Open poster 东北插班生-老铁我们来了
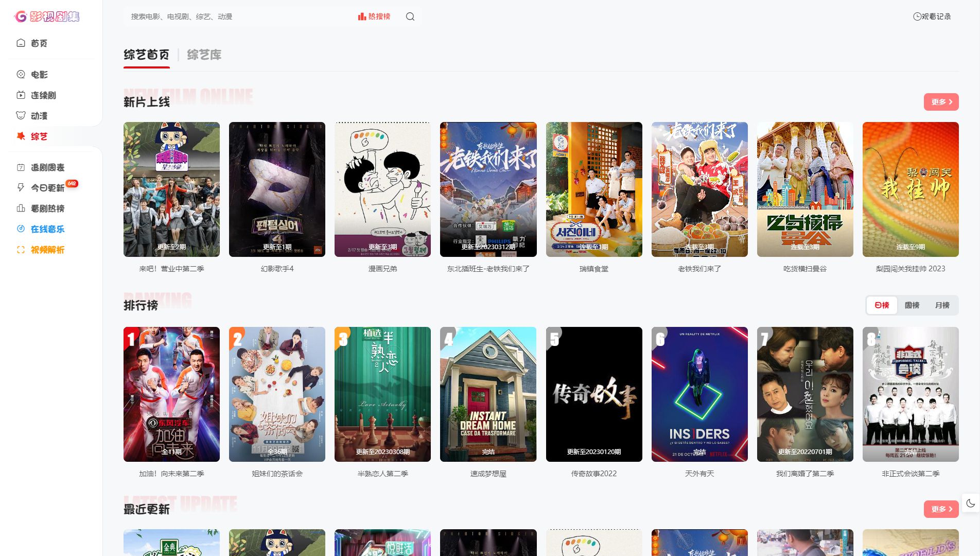The height and width of the screenshot is (556, 980). (x=488, y=189)
